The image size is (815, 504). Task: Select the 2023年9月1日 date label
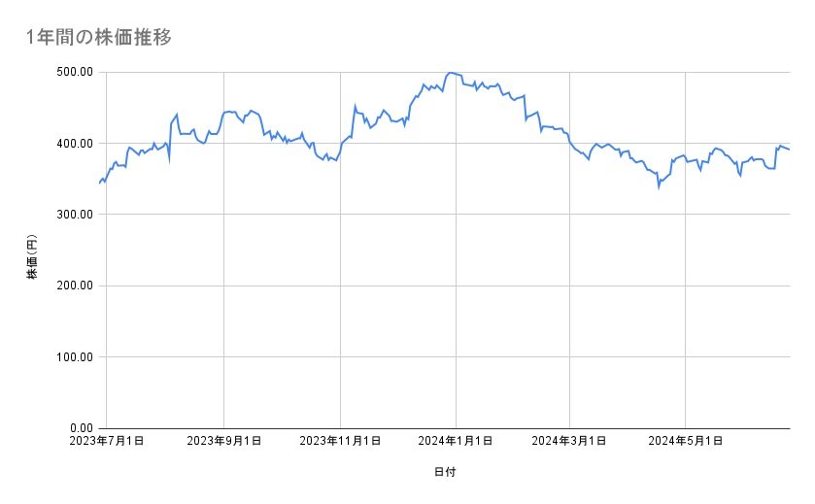(224, 442)
